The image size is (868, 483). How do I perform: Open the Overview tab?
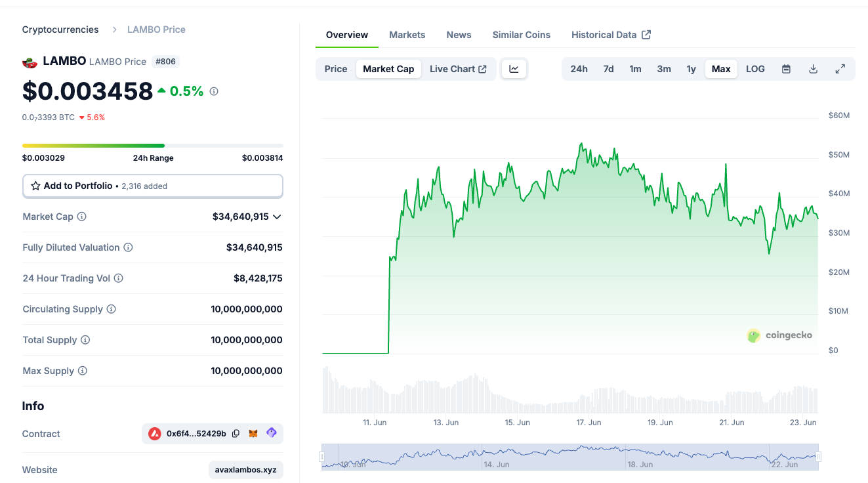(347, 35)
